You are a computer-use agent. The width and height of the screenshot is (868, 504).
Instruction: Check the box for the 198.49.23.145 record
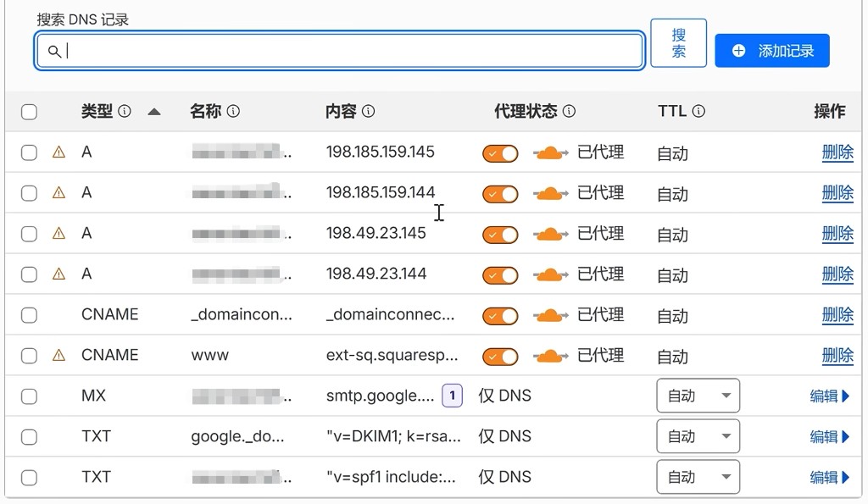(30, 234)
